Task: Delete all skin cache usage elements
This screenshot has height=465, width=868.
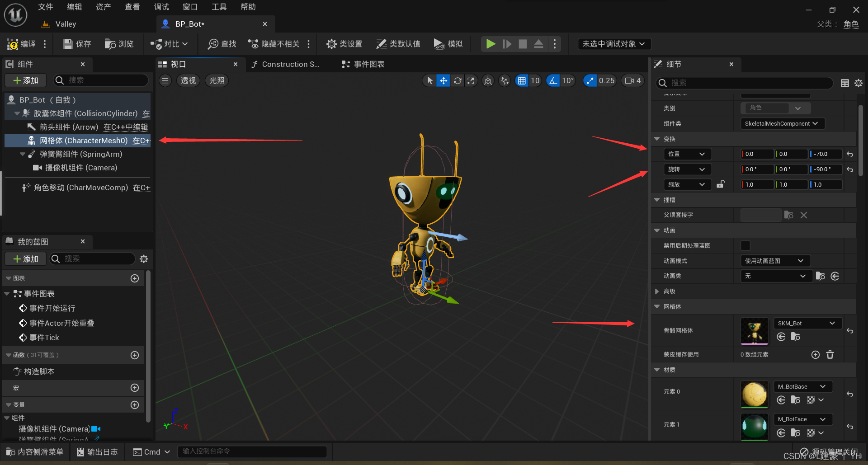Action: [x=830, y=355]
